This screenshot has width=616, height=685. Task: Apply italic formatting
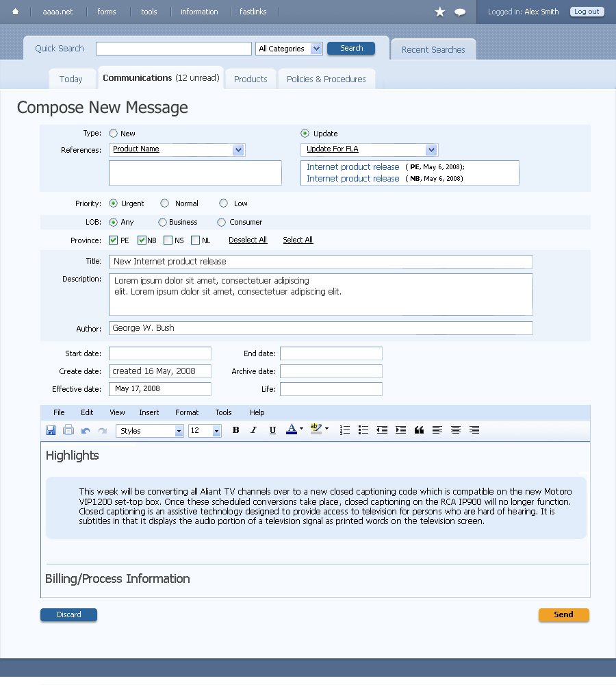pos(253,430)
